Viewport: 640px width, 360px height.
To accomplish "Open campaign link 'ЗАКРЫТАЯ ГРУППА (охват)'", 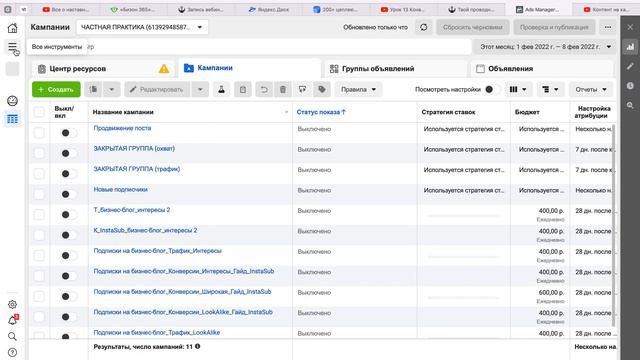I will click(134, 149).
